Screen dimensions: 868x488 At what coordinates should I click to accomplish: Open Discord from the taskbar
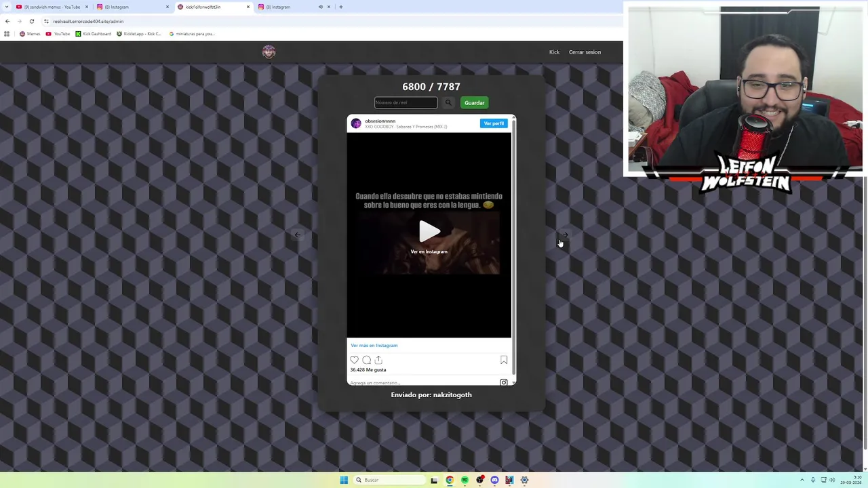coord(494,480)
